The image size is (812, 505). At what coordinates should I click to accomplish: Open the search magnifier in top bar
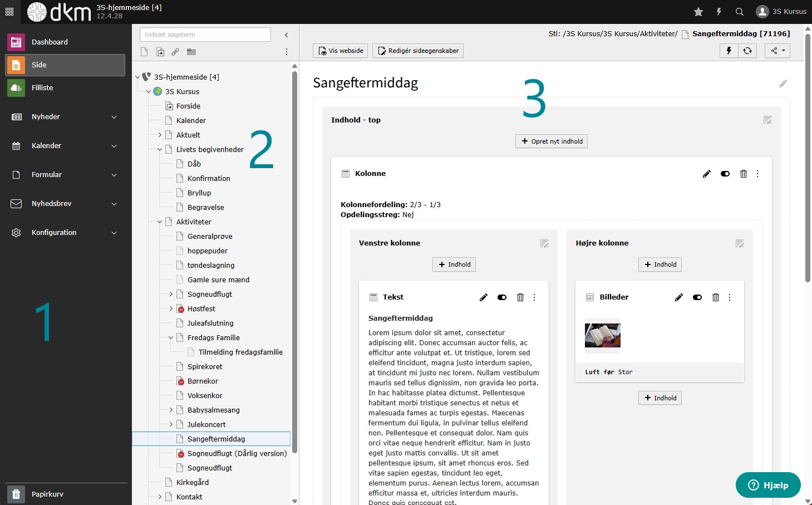tap(740, 12)
